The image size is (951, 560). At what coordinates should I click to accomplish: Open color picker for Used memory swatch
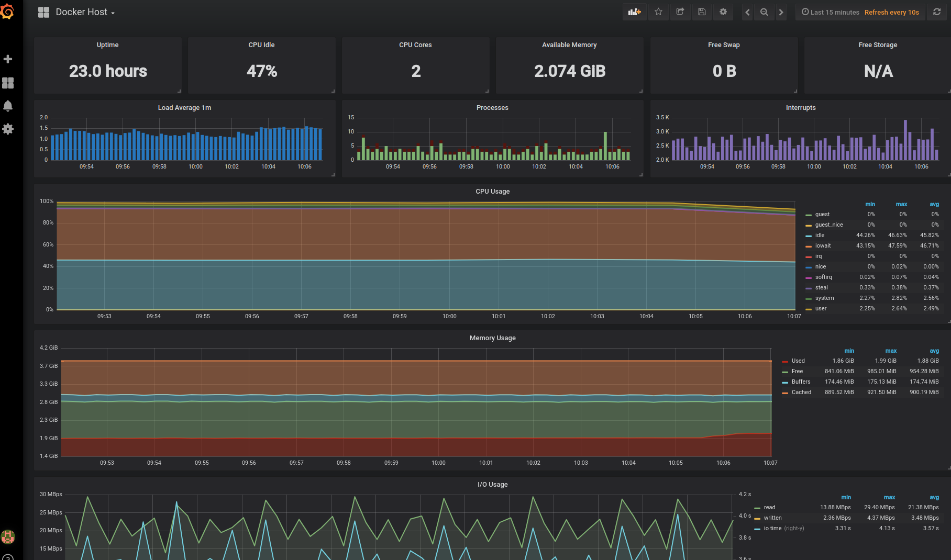coord(785,362)
